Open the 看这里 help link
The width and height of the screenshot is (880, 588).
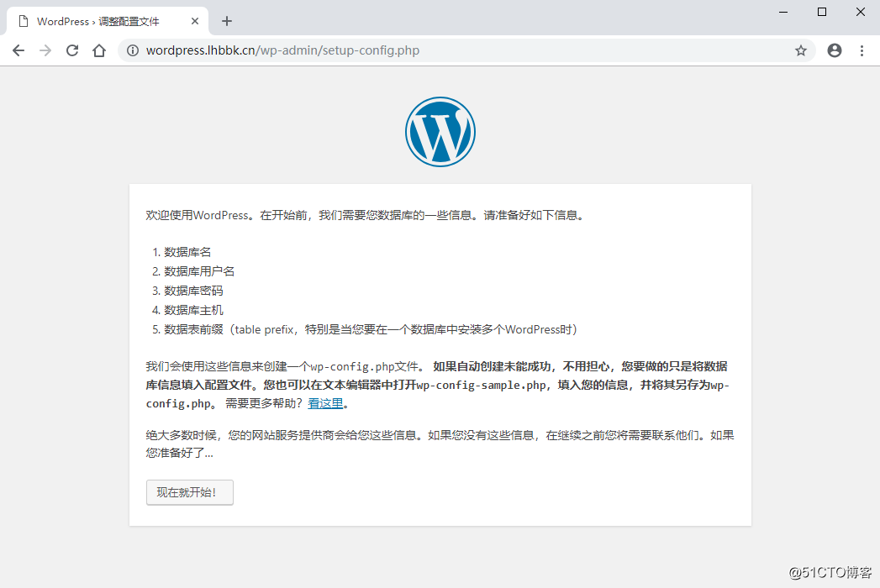pos(325,403)
